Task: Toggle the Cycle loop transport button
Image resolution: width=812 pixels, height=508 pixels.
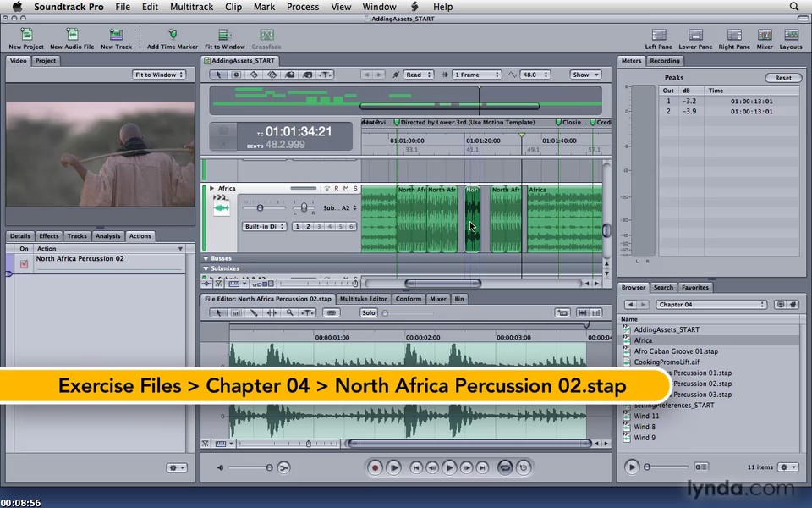Action: click(x=505, y=467)
